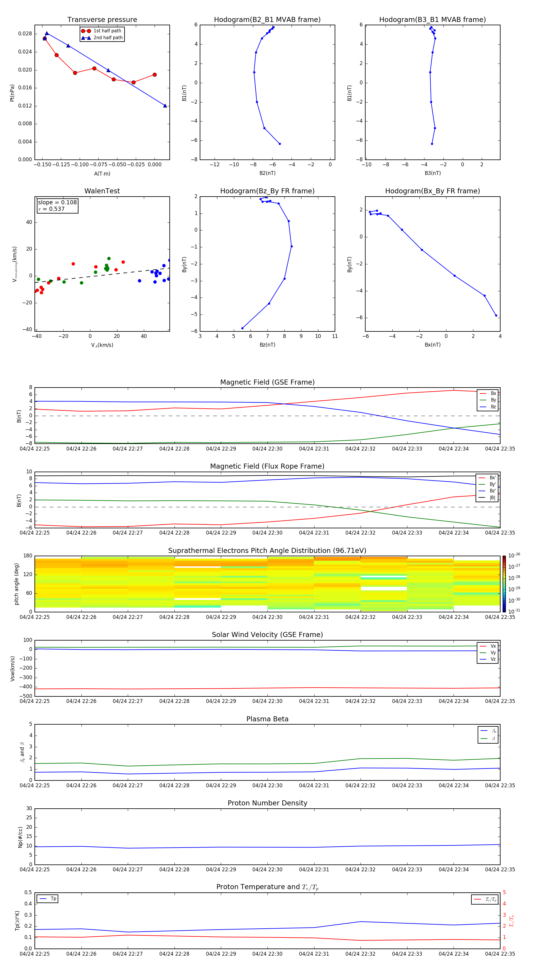The width and height of the screenshot is (535, 980).
Task: Click the Vz legend entry
Action: tap(488, 659)
